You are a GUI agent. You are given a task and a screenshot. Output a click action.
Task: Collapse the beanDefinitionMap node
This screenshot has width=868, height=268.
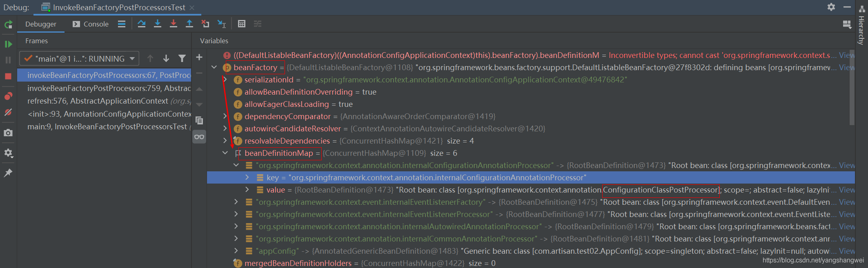coord(225,153)
